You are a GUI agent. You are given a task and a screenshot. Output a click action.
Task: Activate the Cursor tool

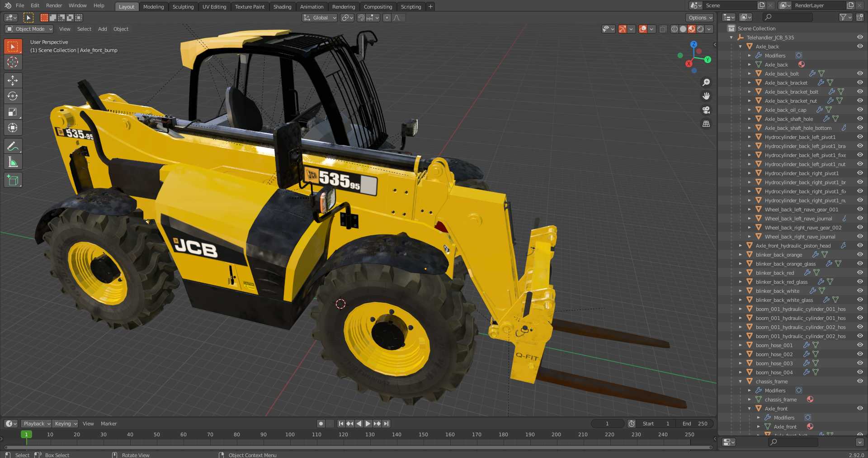(13, 62)
